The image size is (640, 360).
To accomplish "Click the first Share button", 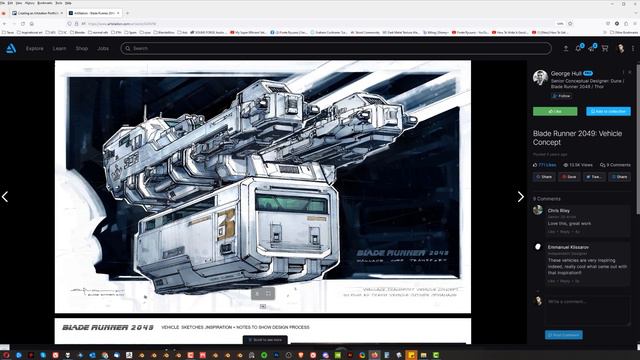I will pyautogui.click(x=544, y=177).
